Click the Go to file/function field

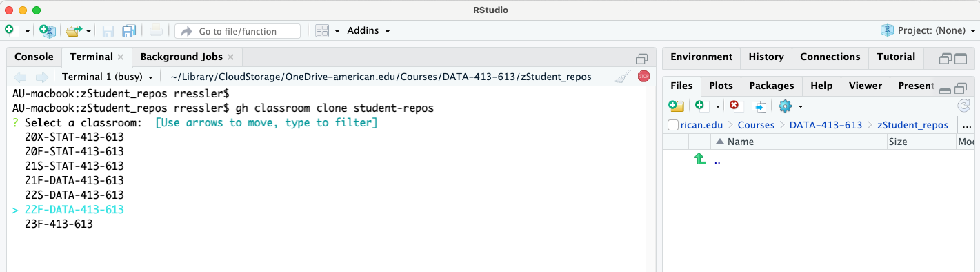click(238, 31)
